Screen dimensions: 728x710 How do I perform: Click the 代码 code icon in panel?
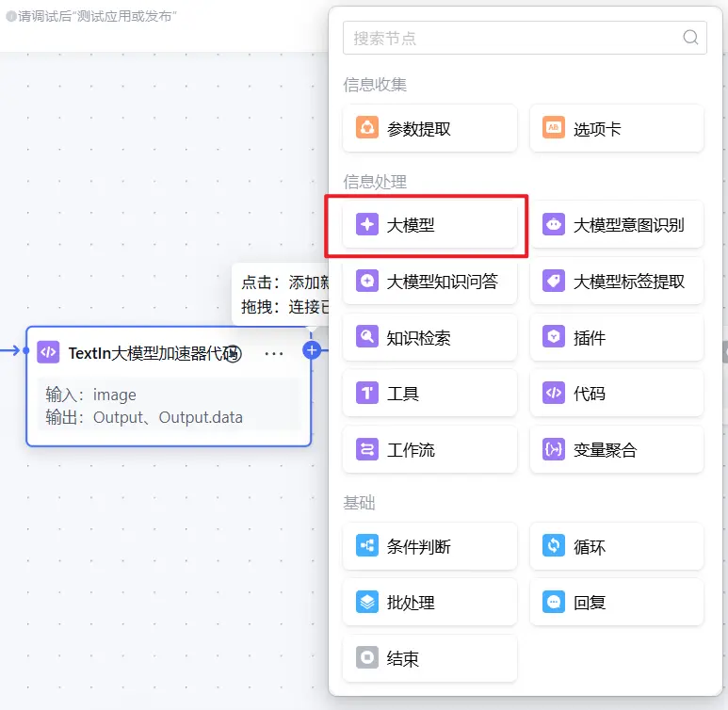(x=554, y=393)
